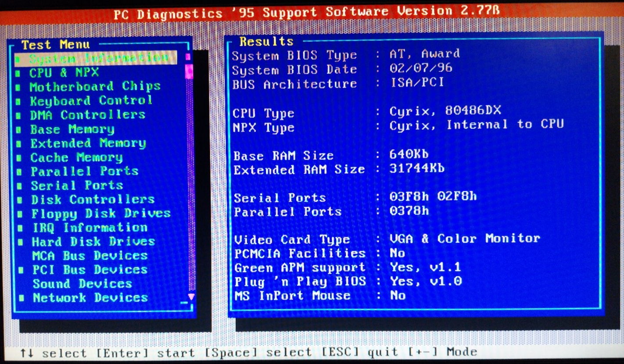Select DMA Controllers test
The width and height of the screenshot is (624, 364).
pos(87,115)
